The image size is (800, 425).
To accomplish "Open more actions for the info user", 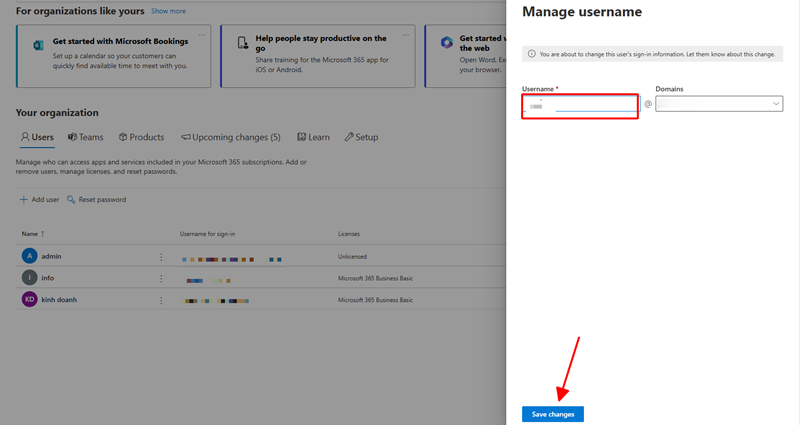I will [x=160, y=278].
